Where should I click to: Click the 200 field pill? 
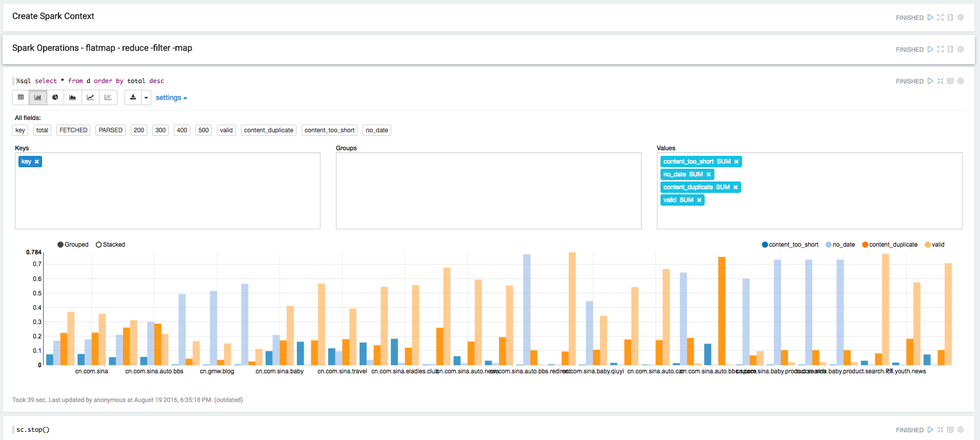tap(139, 130)
